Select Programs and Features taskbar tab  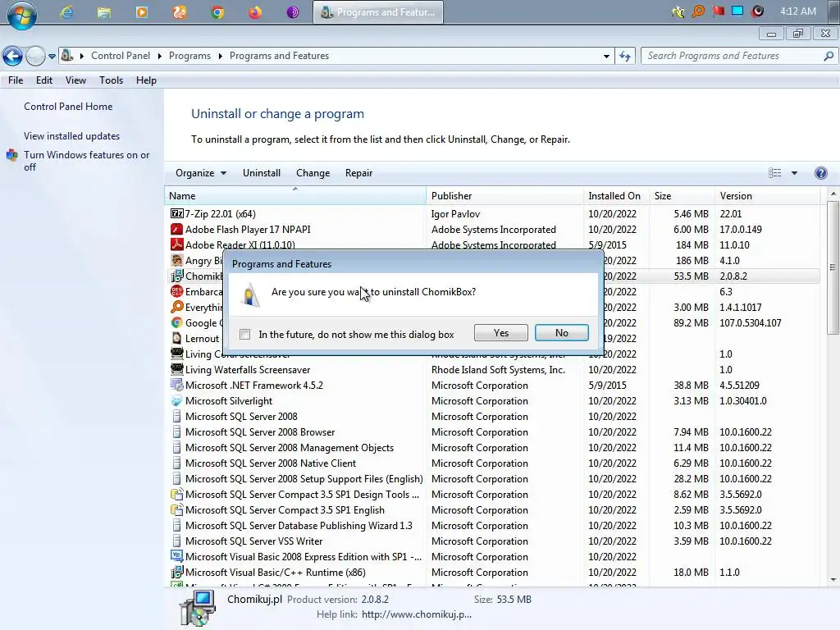378,11
